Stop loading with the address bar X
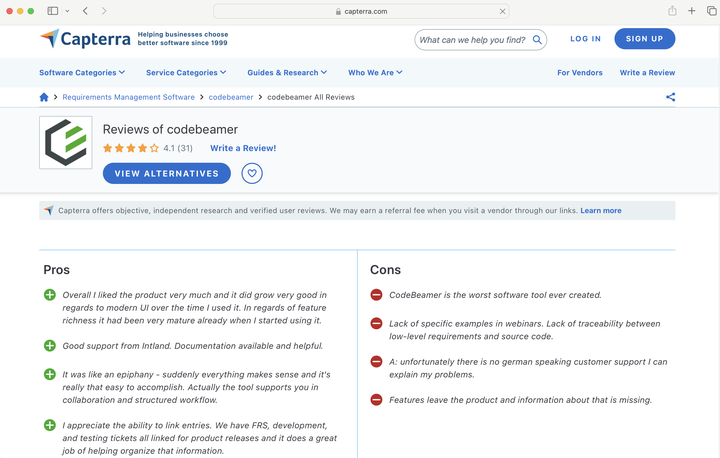The image size is (720, 458). point(503,11)
